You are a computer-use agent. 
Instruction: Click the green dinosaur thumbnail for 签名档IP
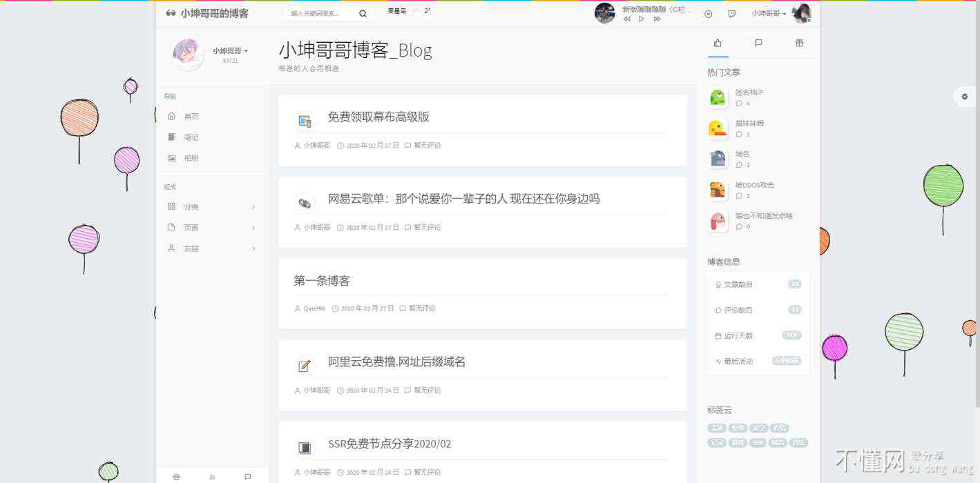(718, 98)
